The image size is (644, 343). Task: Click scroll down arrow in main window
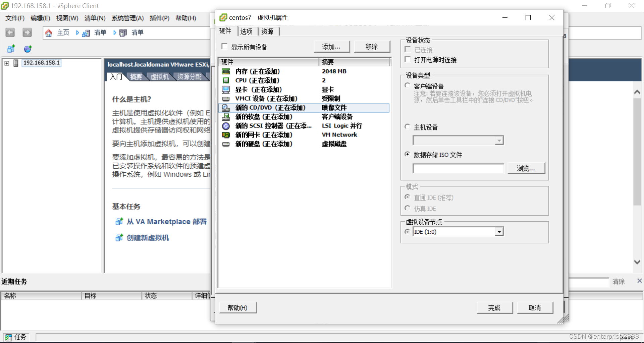point(637,262)
